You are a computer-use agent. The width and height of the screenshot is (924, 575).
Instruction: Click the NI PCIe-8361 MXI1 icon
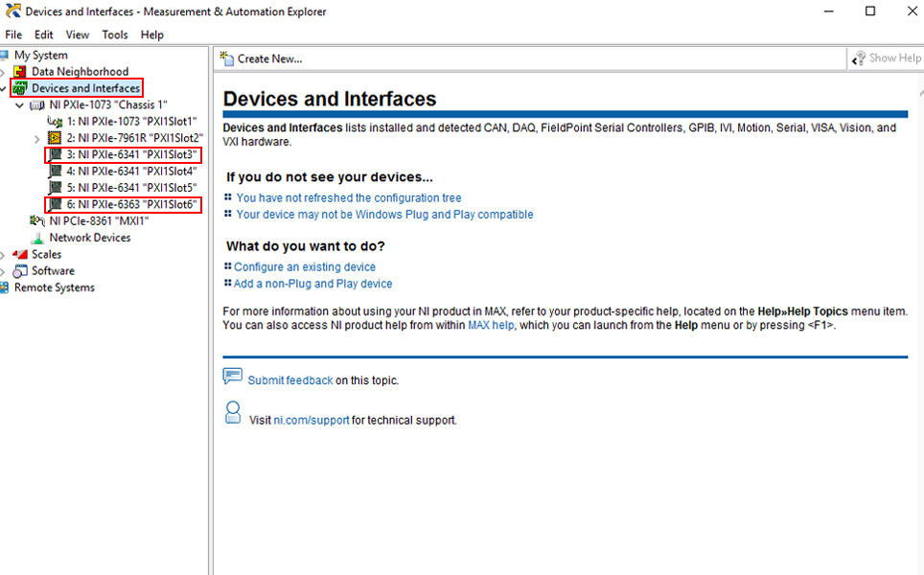tap(38, 221)
